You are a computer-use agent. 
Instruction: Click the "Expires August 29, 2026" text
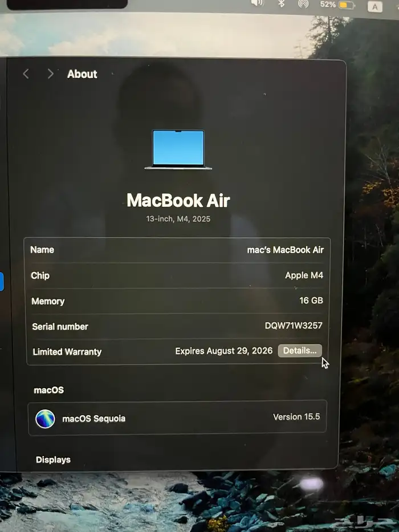pyautogui.click(x=223, y=351)
